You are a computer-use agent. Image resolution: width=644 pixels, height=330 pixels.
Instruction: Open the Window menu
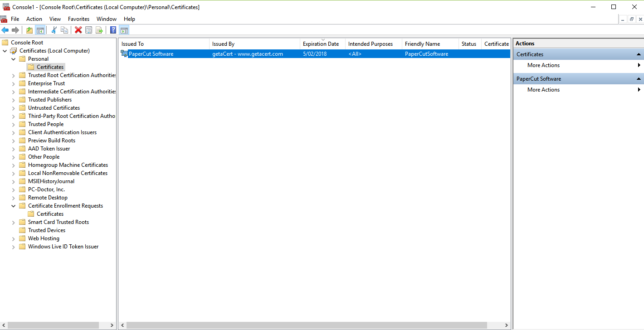pyautogui.click(x=107, y=19)
